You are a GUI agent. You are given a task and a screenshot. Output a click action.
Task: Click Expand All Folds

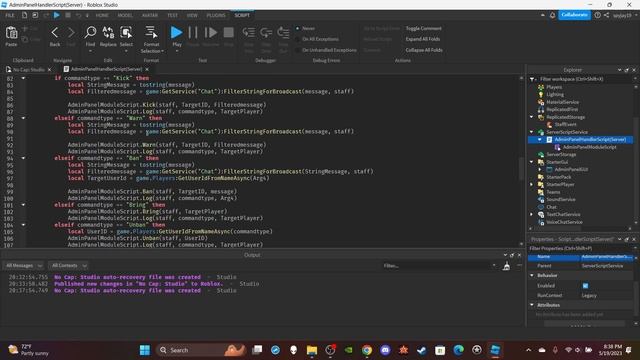(x=422, y=39)
